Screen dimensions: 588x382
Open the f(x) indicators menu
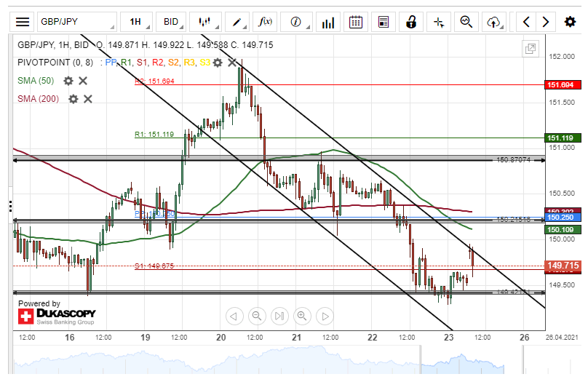click(x=265, y=22)
